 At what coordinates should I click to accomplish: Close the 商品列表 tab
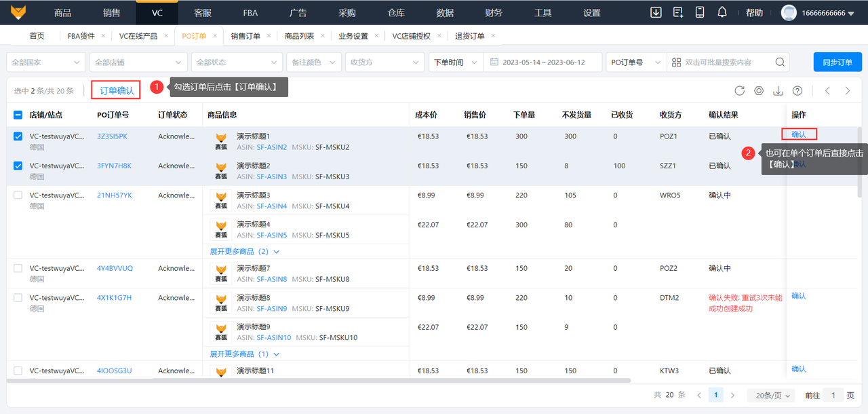(322, 36)
